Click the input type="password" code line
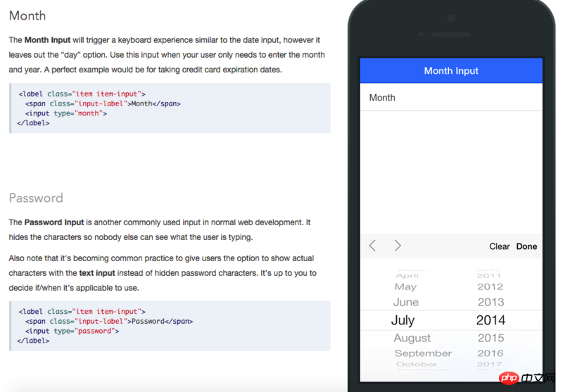 72,331
